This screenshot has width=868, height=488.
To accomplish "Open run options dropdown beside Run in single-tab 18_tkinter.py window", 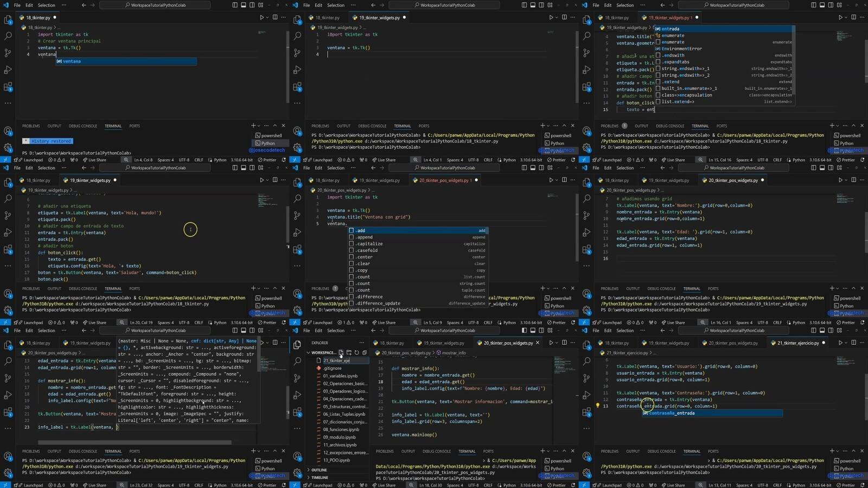I will click(x=267, y=17).
